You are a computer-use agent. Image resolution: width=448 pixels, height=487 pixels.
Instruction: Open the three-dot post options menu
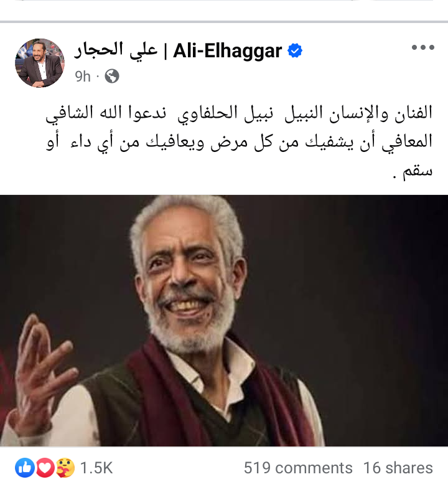click(423, 47)
